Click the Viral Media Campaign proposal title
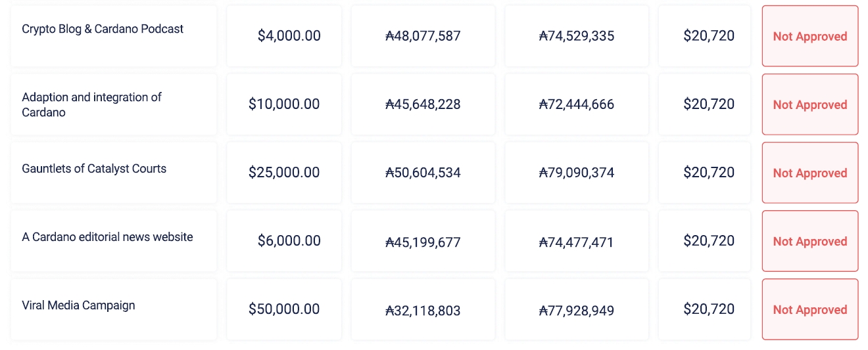868x350 pixels. (78, 305)
